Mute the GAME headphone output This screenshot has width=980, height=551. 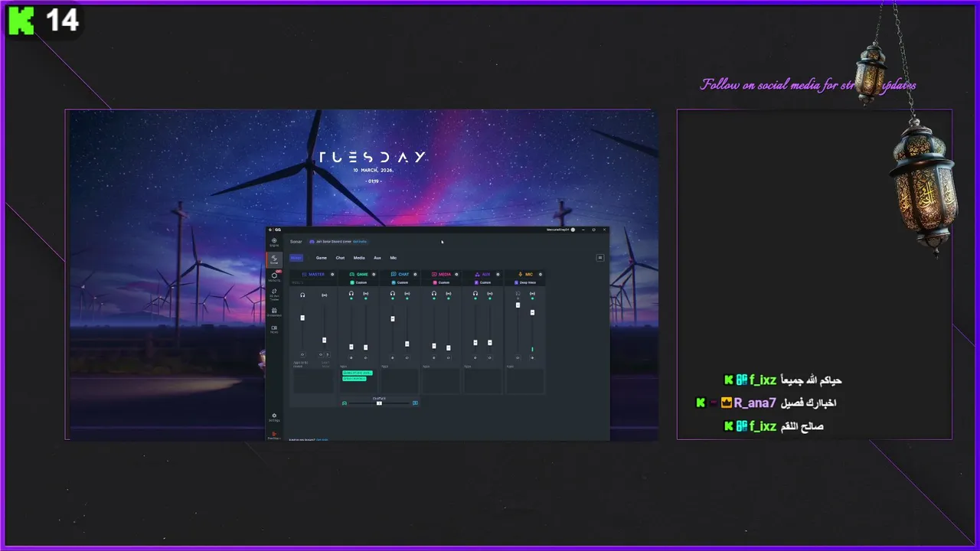point(351,357)
